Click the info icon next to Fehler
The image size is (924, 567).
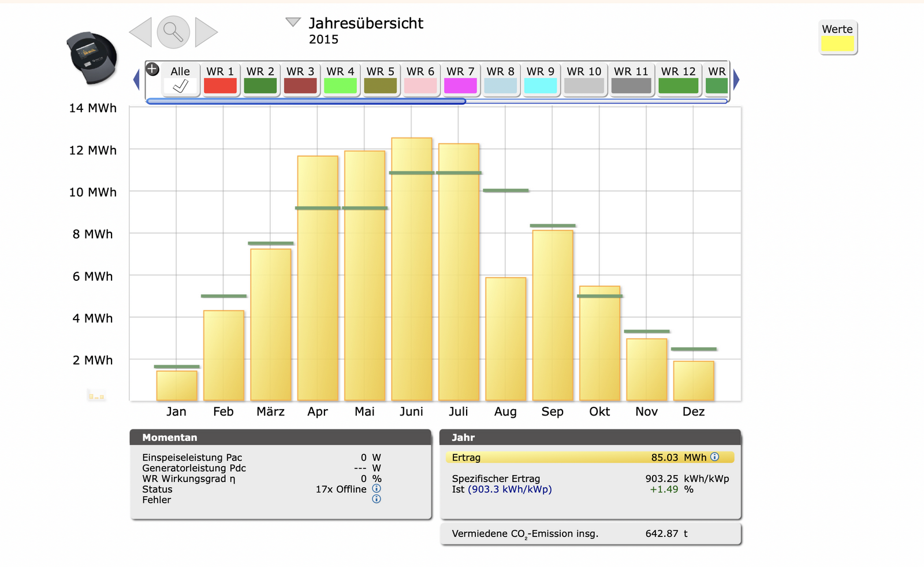tap(377, 499)
